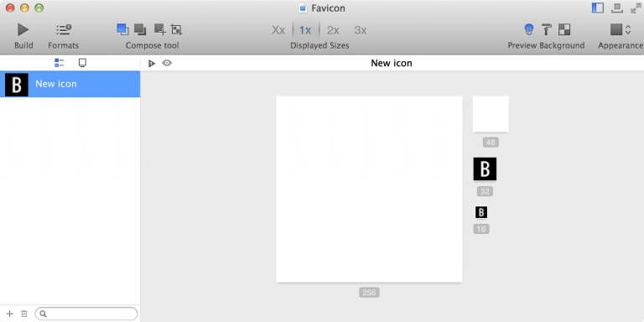This screenshot has width=644, height=322.
Task: Click the 16 size label
Action: [x=481, y=229]
